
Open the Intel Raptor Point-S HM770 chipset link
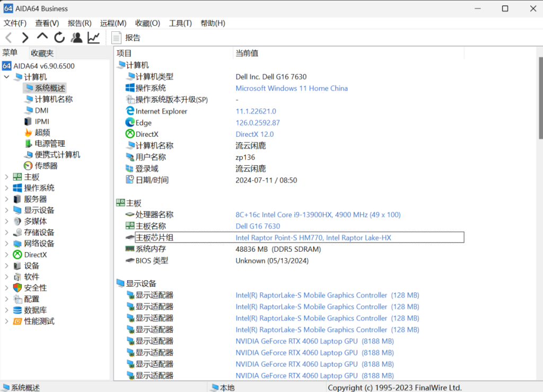click(313, 238)
